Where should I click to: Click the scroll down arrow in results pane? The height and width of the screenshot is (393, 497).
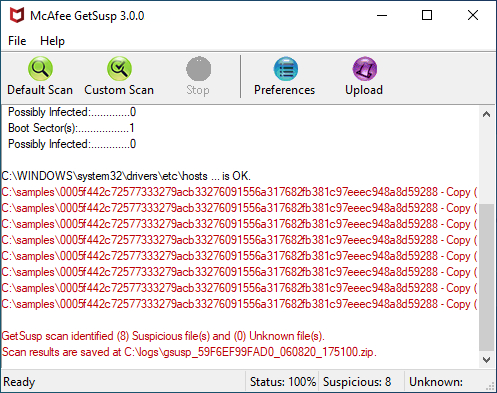(486, 360)
